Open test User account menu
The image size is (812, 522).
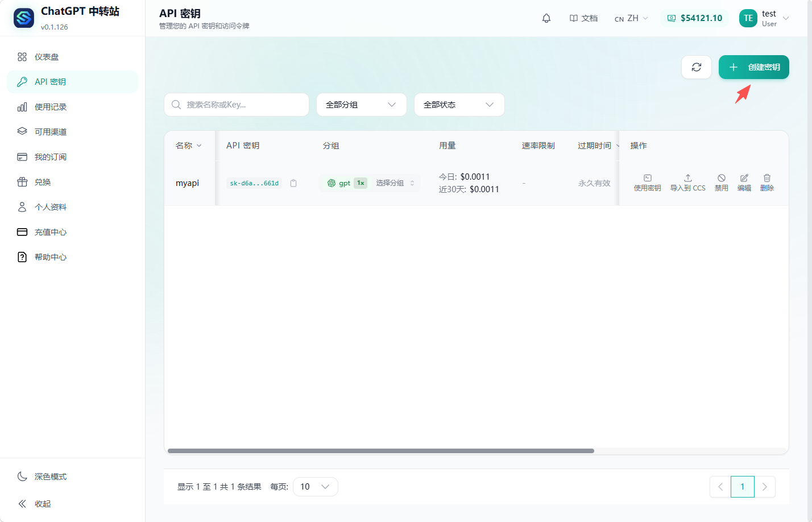pos(764,18)
